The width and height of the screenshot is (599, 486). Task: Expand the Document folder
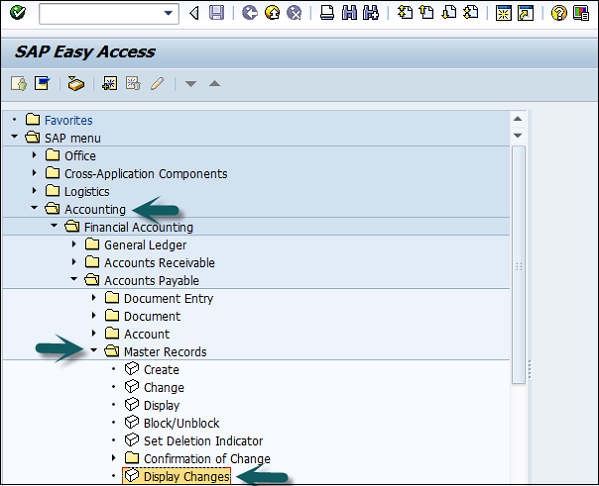point(94,316)
